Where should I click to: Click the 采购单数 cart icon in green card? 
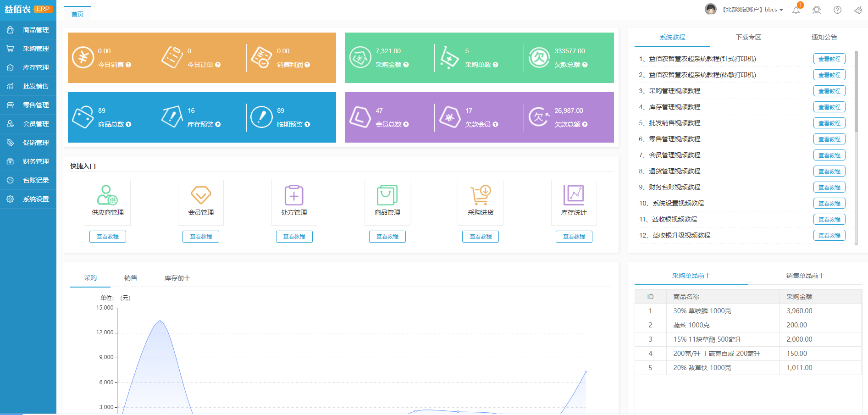(x=449, y=58)
